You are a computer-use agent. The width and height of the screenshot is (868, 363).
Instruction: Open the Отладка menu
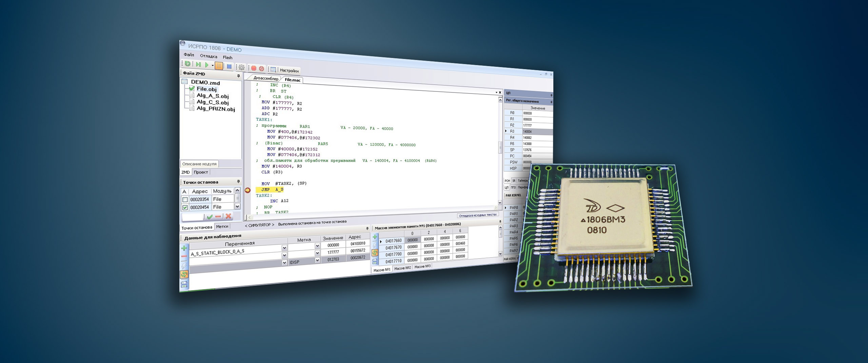tap(208, 56)
